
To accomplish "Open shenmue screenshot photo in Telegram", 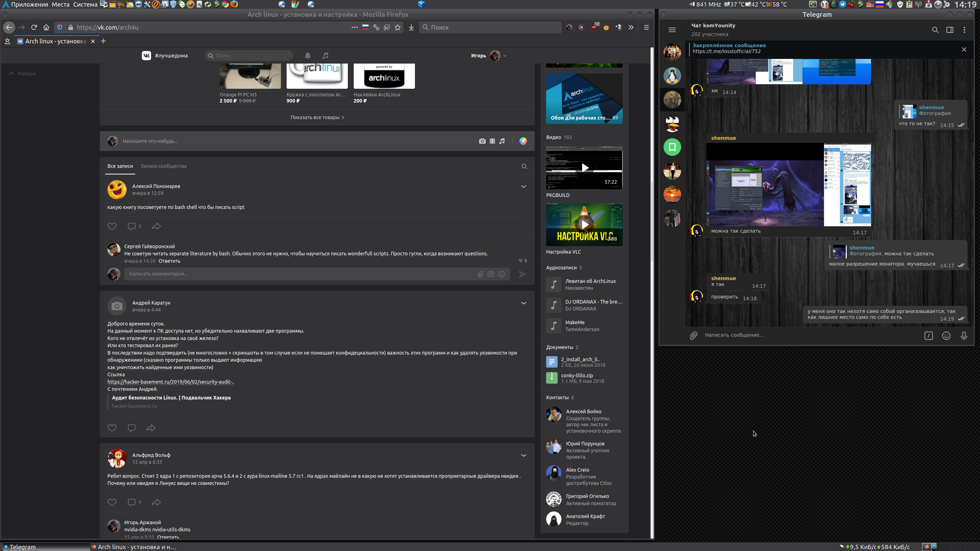I will [x=788, y=185].
